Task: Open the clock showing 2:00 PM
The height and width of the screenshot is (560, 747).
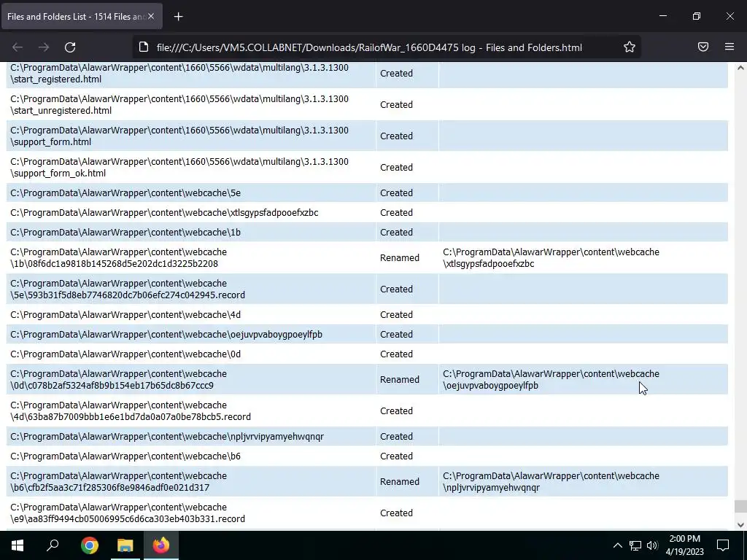Action: pyautogui.click(x=684, y=545)
